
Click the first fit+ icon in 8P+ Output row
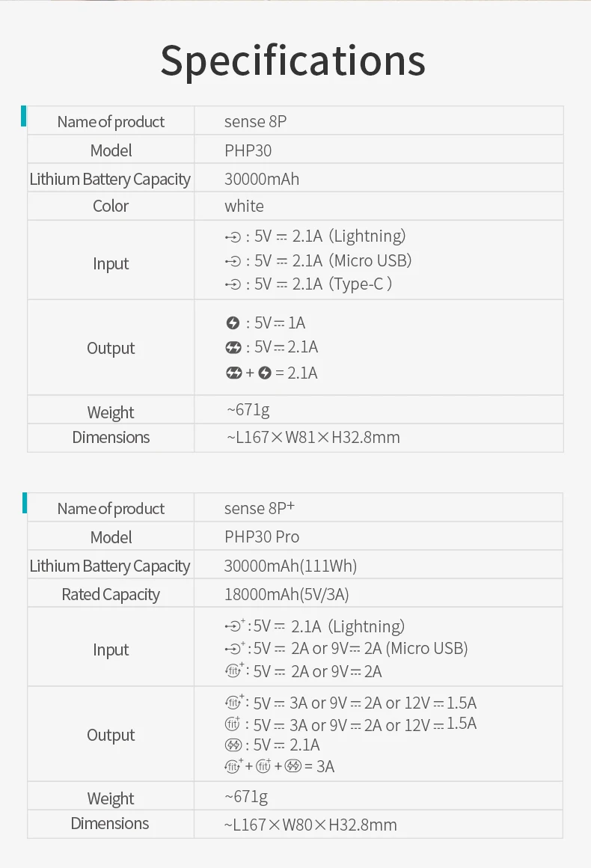click(x=235, y=702)
